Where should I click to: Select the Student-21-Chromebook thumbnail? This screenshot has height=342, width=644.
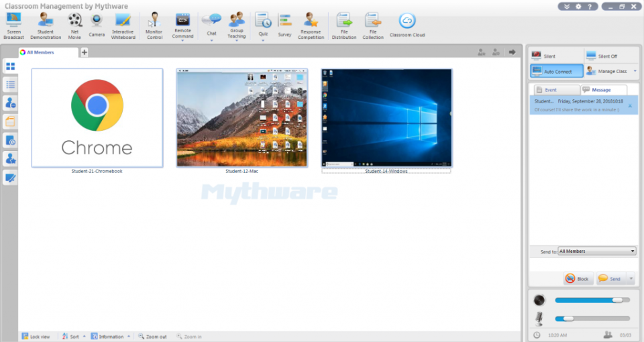[97, 118]
